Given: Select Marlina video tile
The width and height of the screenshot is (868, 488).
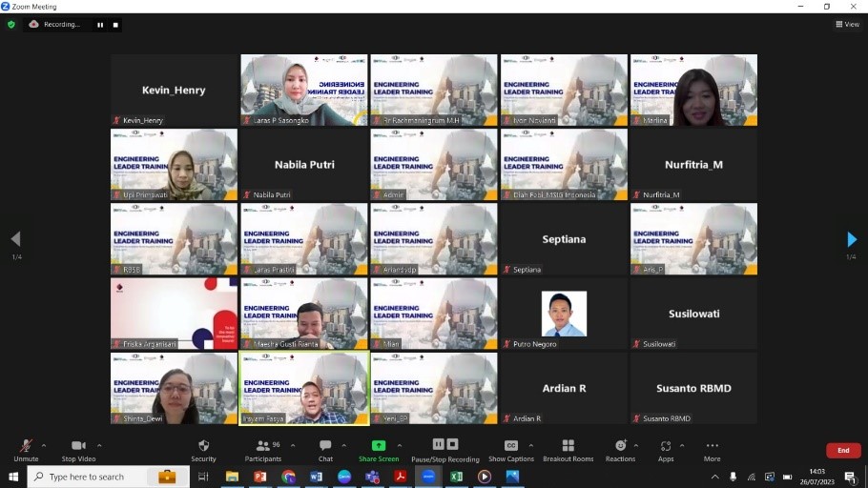Looking at the screenshot, I should click(693, 91).
